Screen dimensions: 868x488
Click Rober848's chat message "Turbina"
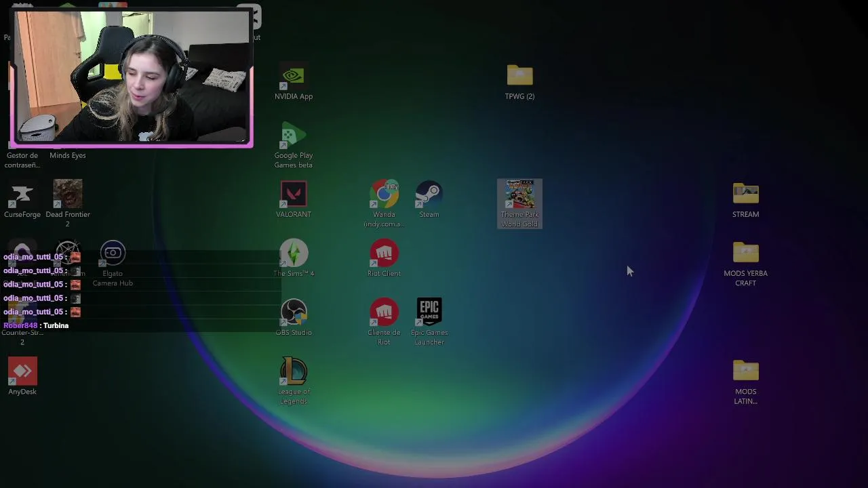[x=56, y=325]
